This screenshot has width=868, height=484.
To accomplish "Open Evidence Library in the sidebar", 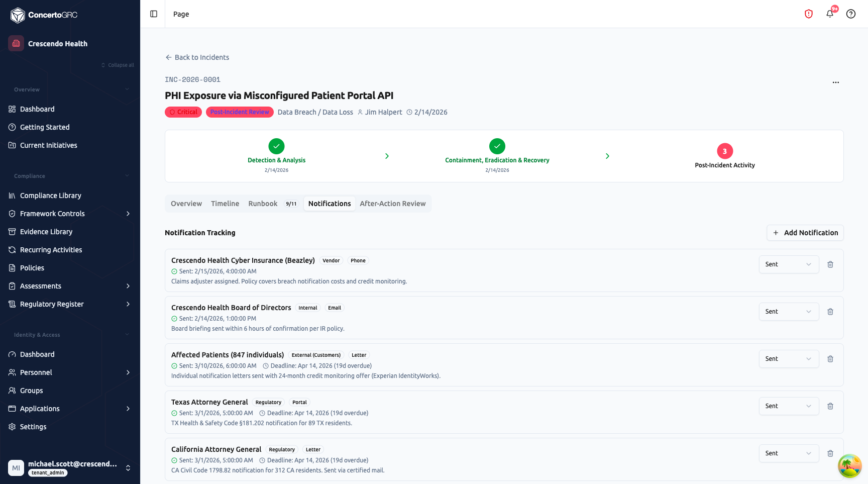I will point(70,232).
